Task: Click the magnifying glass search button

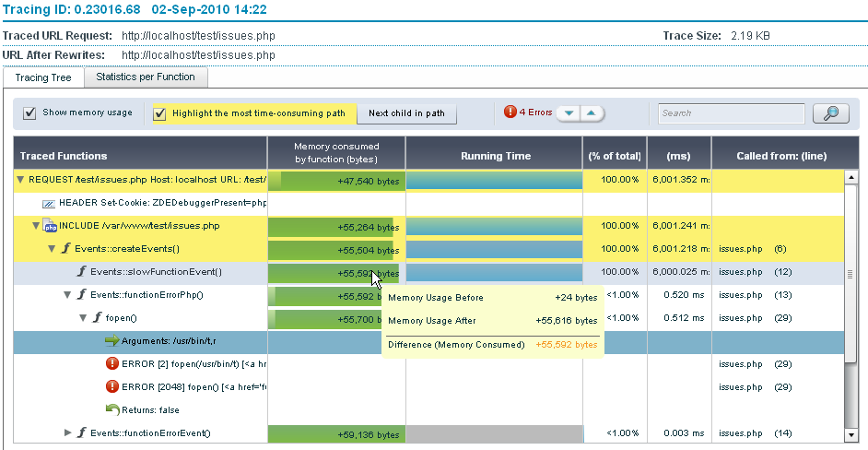Action: coord(830,113)
